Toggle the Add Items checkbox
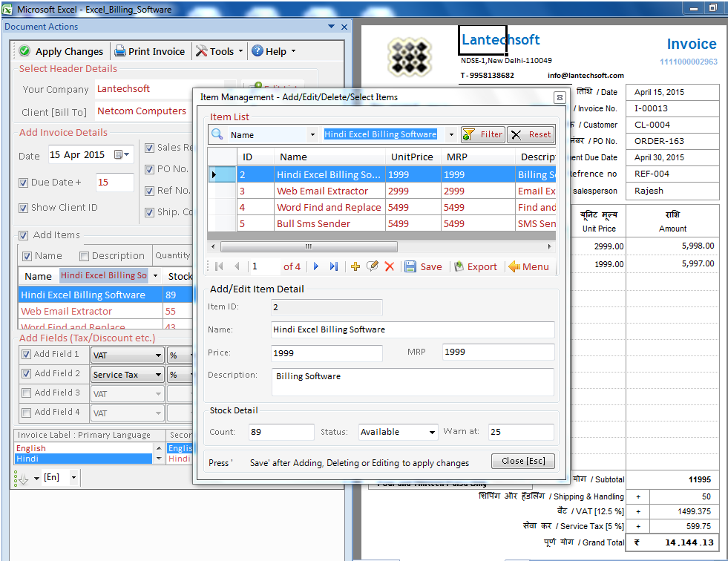 point(23,235)
